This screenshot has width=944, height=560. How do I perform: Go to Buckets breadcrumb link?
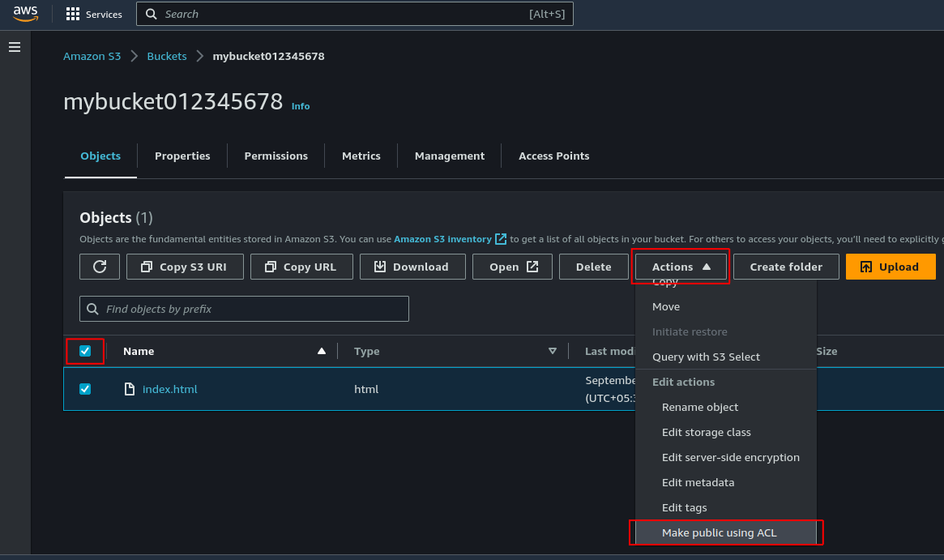[167, 56]
